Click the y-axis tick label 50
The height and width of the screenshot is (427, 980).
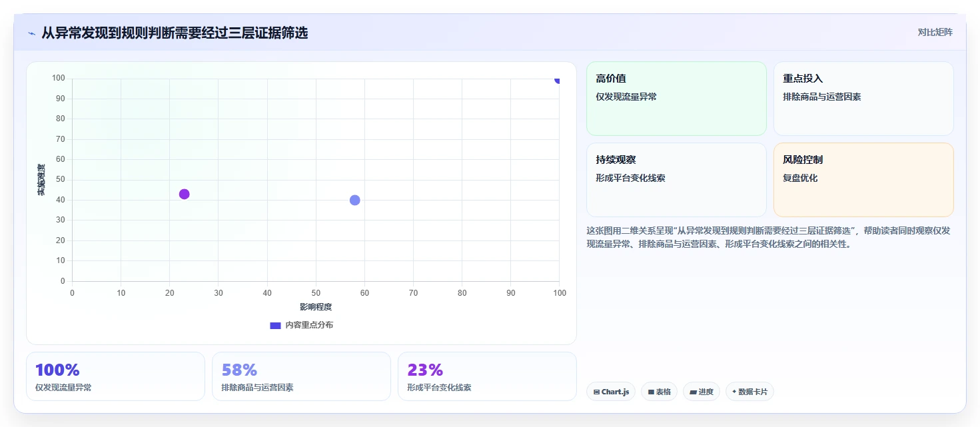(60, 180)
